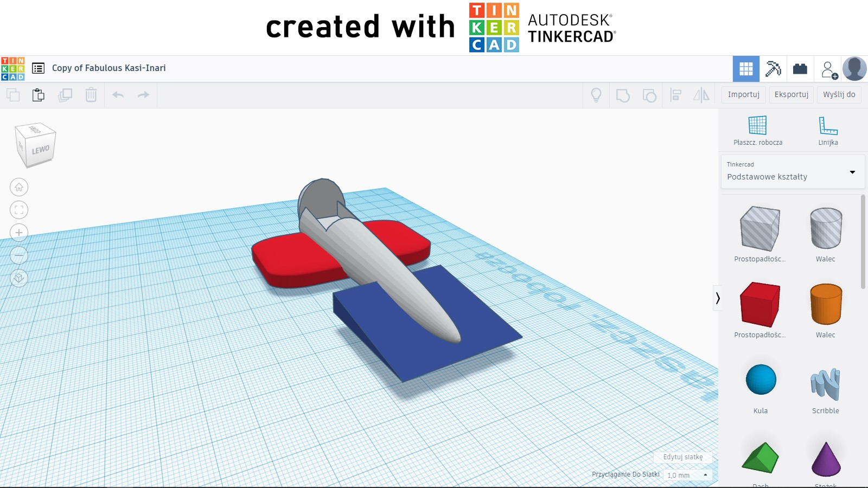Collapse the shapes panel with the chevron
The image size is (868, 488).
(x=718, y=298)
